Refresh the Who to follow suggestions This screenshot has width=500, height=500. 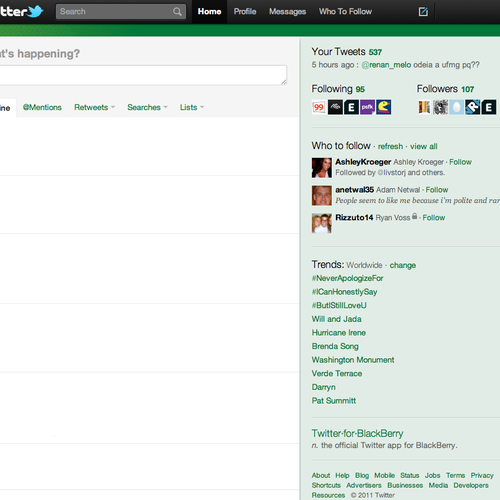tap(390, 146)
